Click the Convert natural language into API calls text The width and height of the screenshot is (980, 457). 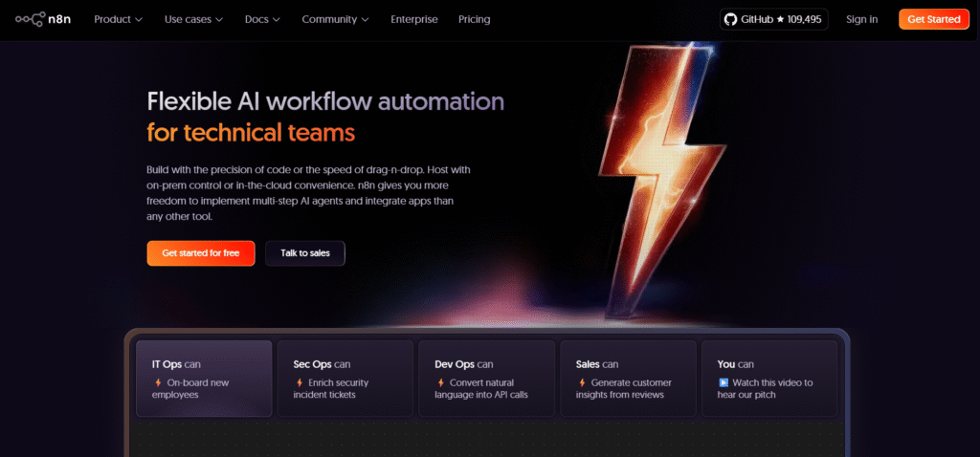(481, 388)
